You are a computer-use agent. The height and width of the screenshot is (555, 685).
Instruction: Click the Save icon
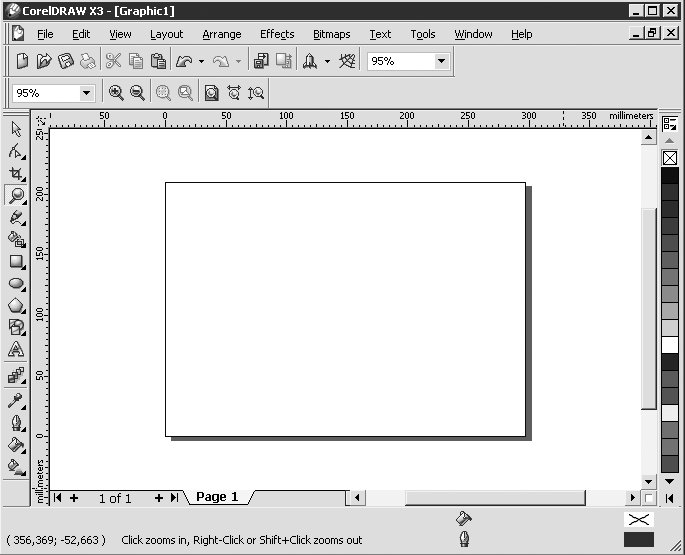[66, 61]
